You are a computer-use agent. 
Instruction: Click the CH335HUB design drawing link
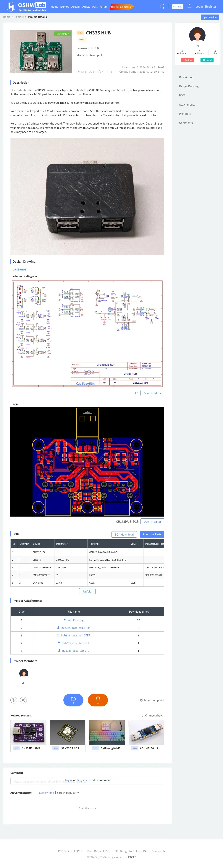pyautogui.click(x=20, y=269)
